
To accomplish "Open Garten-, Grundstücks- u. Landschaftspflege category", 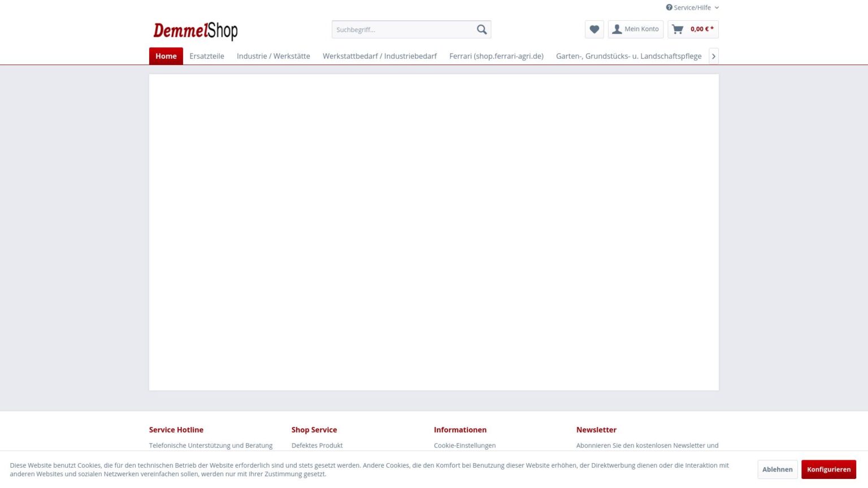I will (x=628, y=56).
